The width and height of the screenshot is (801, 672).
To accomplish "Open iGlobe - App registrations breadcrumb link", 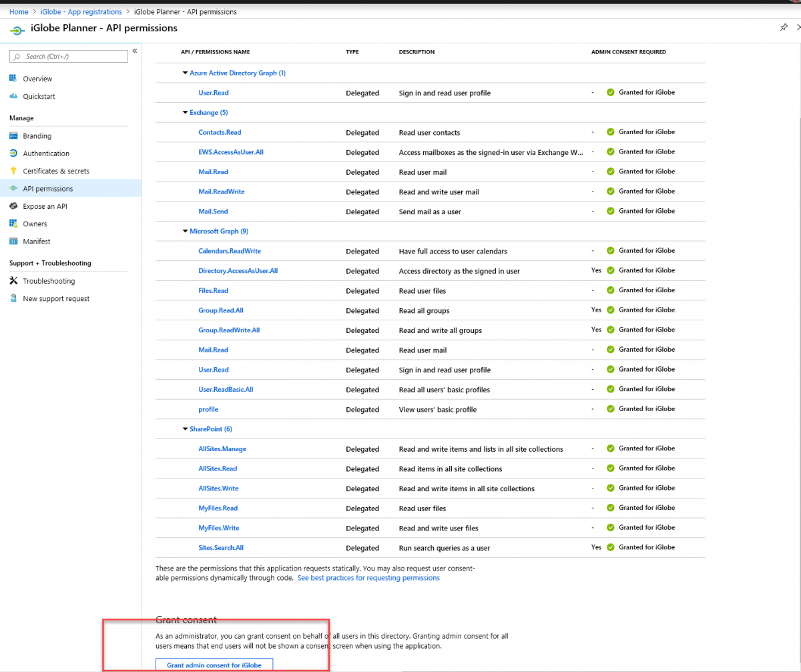I will [x=81, y=12].
